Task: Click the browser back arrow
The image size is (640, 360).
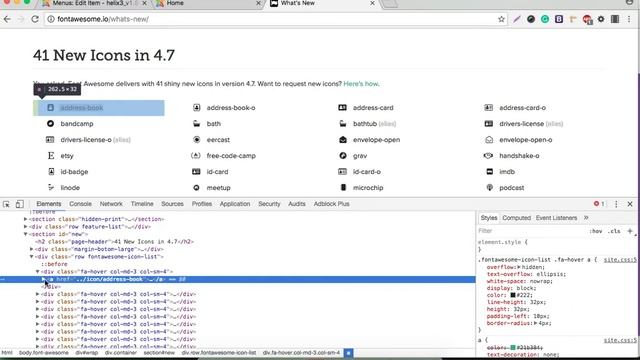Action: (x=7, y=19)
